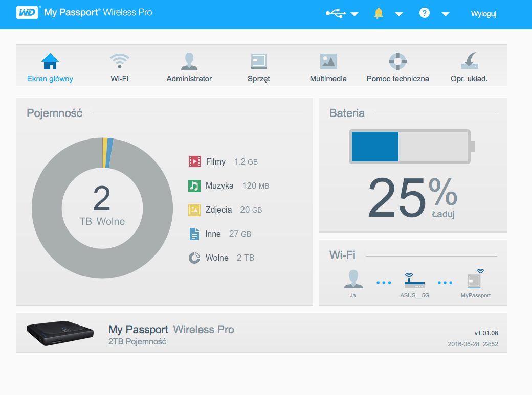Click the Ja label under user
532x395 pixels.
click(x=353, y=296)
